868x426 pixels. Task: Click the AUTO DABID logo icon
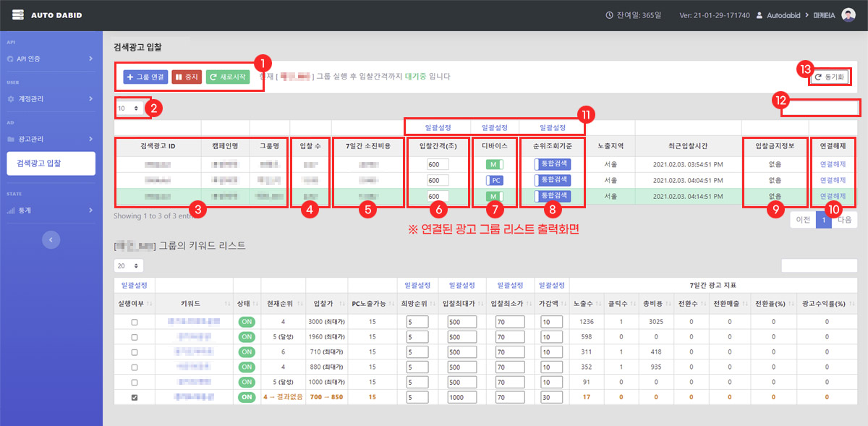[x=18, y=14]
